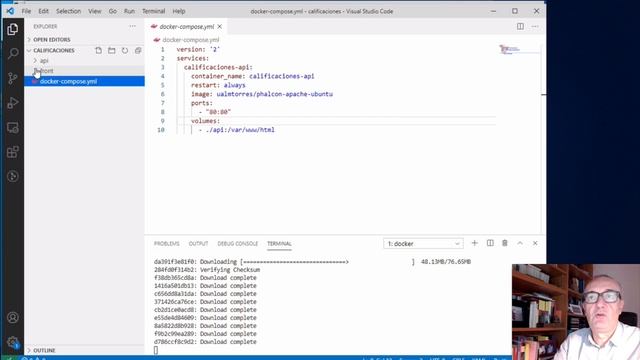Viewport: 640px width, 360px height.
Task: Open the Accounts menu icon
Action: point(13,317)
